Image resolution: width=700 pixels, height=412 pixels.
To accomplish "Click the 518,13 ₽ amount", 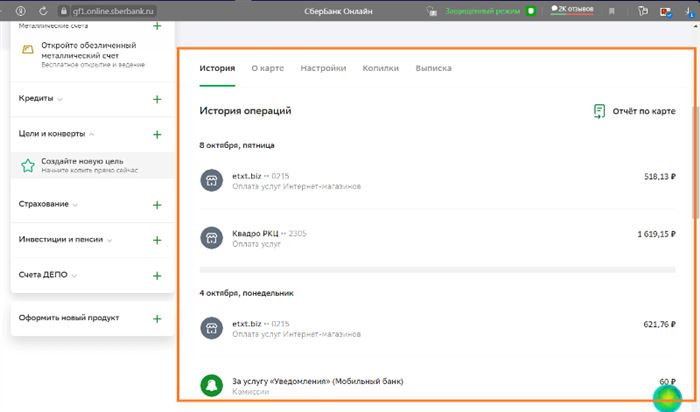I will point(660,177).
